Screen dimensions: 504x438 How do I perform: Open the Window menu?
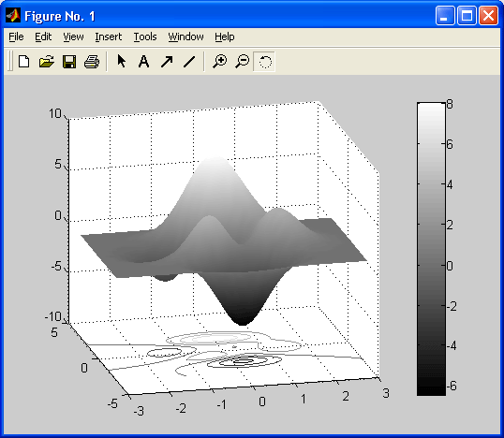coord(185,36)
